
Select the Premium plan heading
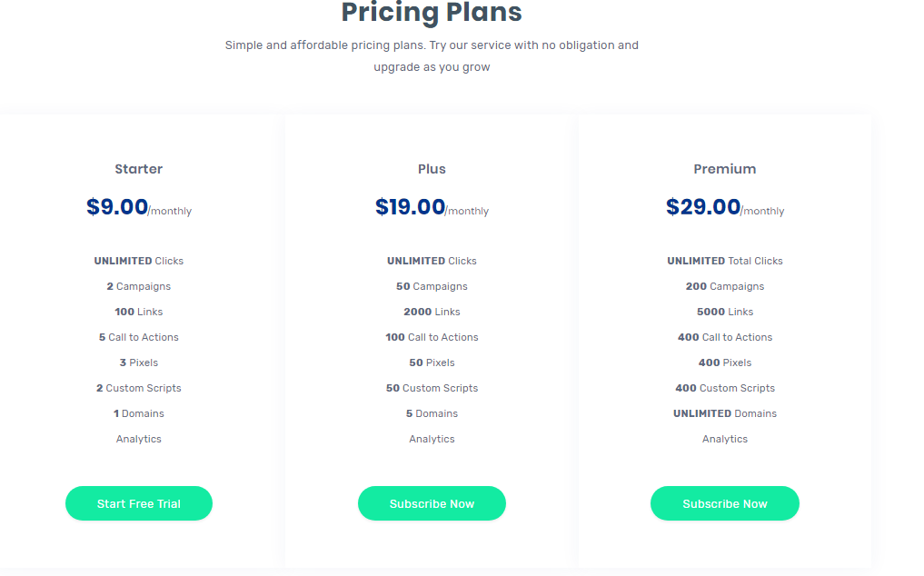click(x=724, y=168)
